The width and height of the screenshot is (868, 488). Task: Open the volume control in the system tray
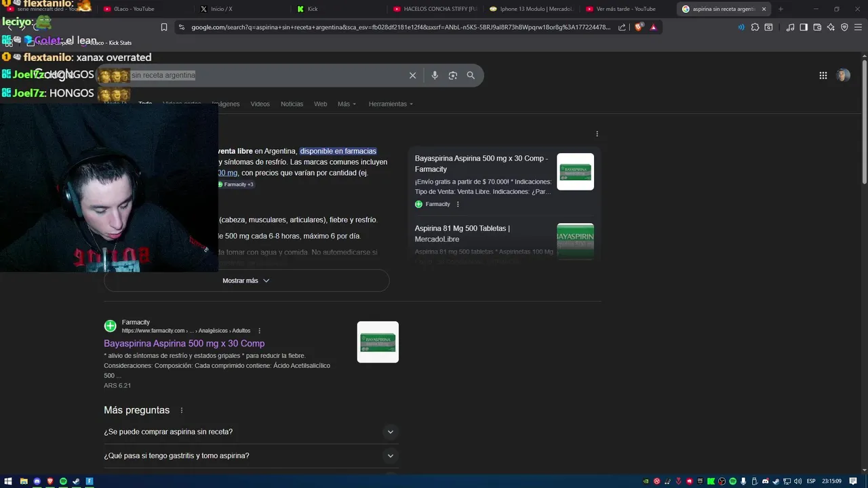pyautogui.click(x=797, y=481)
